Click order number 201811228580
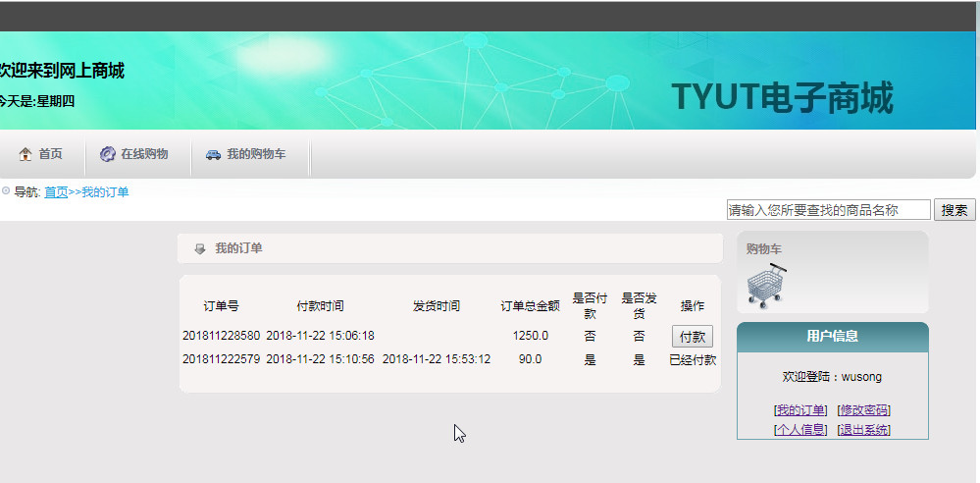Screen dimensions: 980x483 (222, 336)
